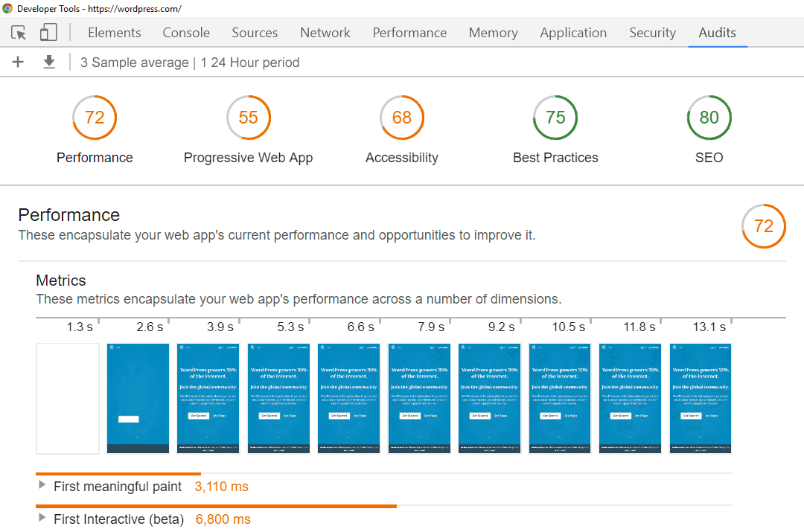Click the SEO score 80 gauge
804x532 pixels.
pos(709,118)
